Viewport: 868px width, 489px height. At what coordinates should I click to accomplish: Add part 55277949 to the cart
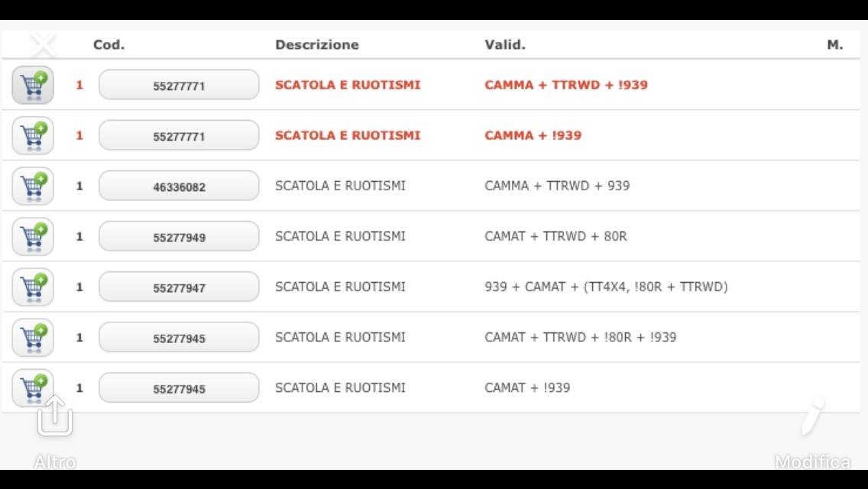[x=33, y=236]
